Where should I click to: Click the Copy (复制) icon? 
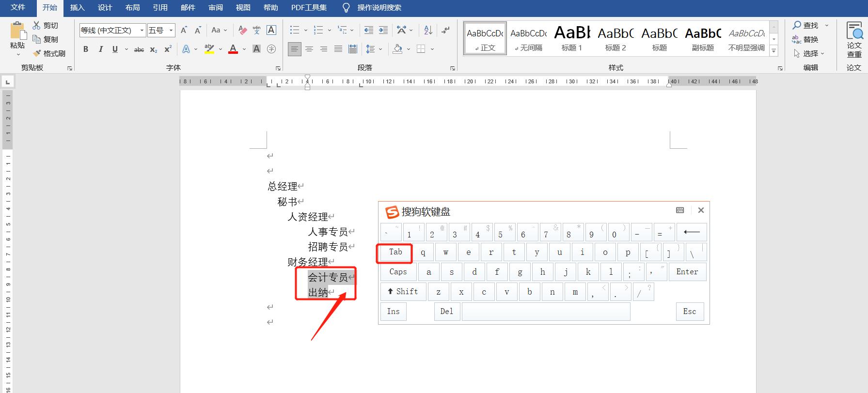[36, 39]
